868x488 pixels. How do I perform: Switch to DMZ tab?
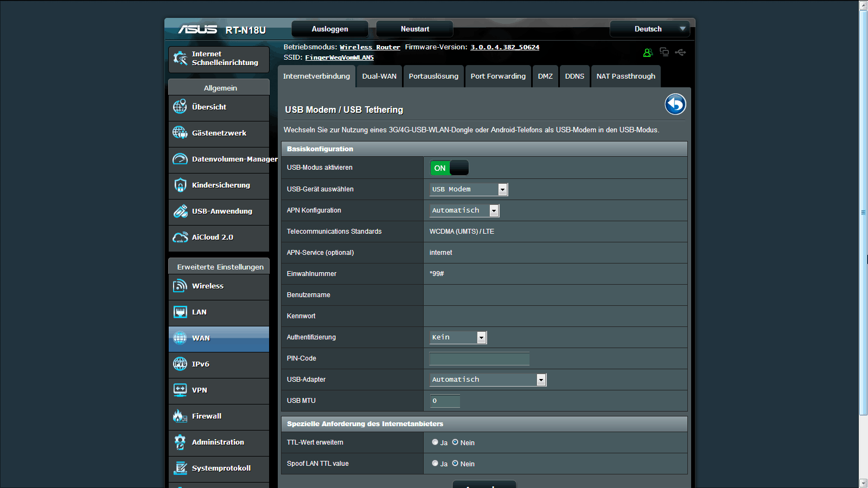545,76
